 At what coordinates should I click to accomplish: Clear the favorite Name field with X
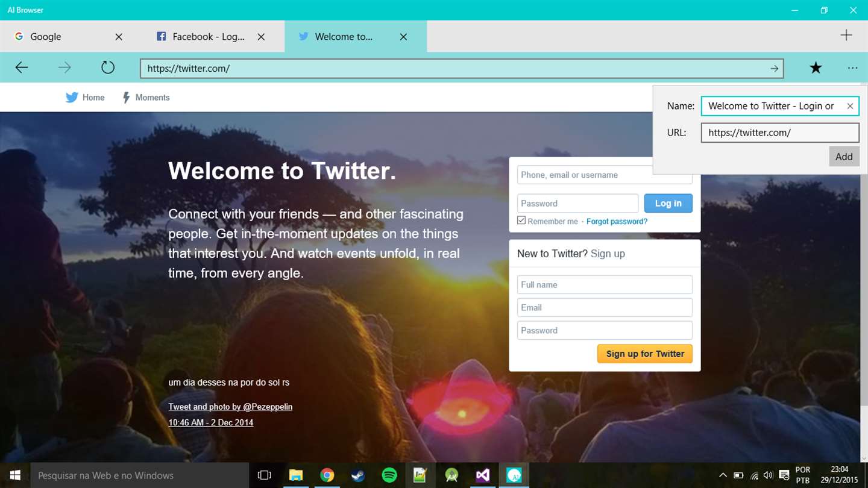coord(850,106)
